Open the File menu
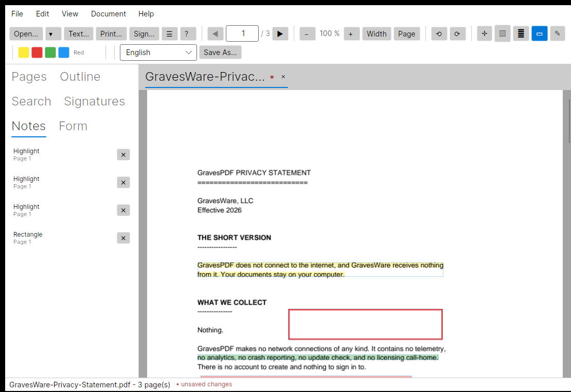The width and height of the screenshot is (571, 392). point(17,14)
